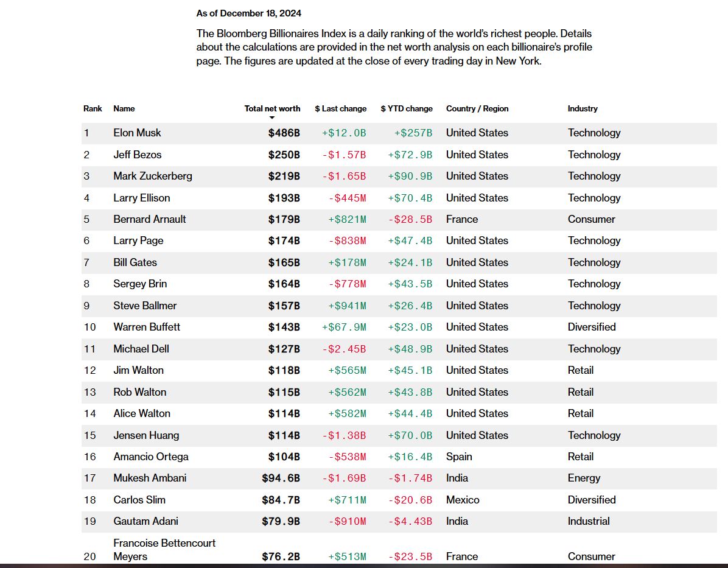Click Larry Ellison's $193B net worth
728x568 pixels.
tap(284, 198)
